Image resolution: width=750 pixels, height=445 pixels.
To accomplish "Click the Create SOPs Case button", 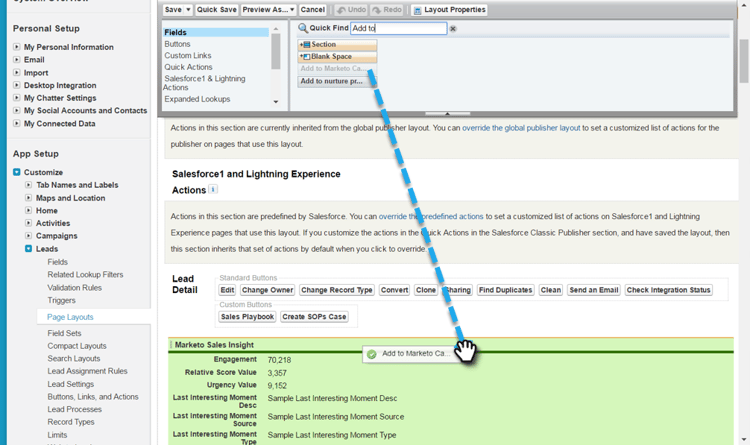I will click(314, 317).
